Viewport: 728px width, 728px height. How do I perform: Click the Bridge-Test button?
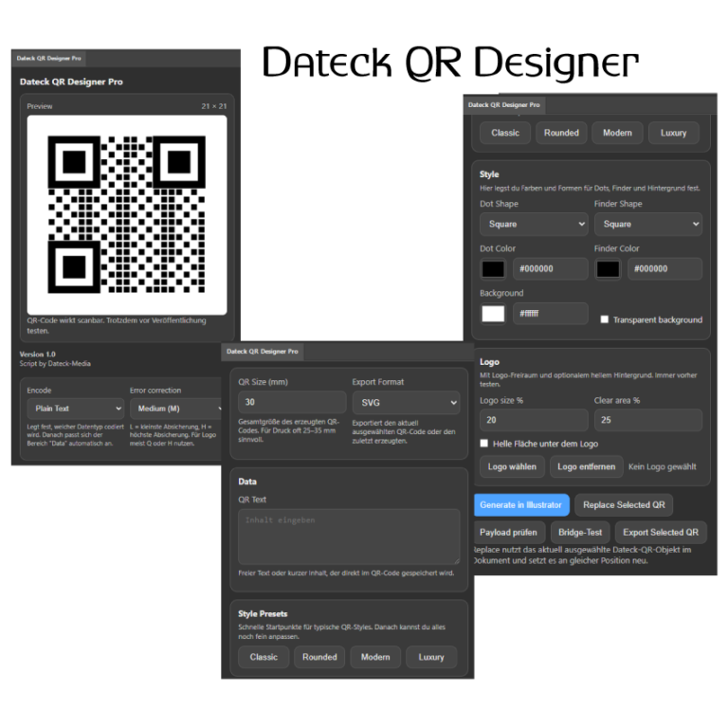tap(580, 532)
